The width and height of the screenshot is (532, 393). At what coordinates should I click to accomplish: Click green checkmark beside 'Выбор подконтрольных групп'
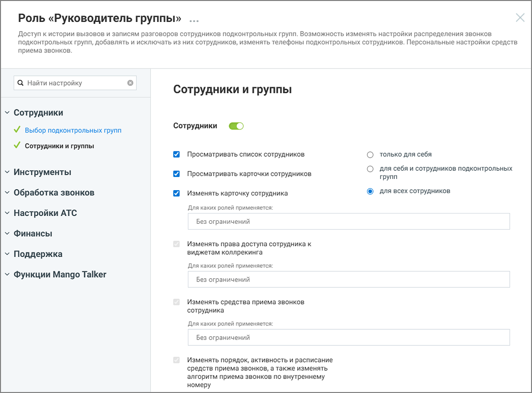(17, 130)
